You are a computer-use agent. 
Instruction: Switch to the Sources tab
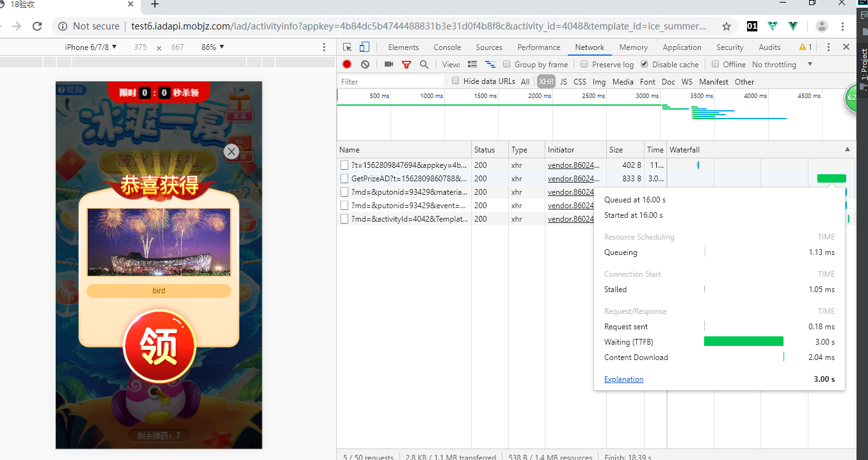point(489,47)
